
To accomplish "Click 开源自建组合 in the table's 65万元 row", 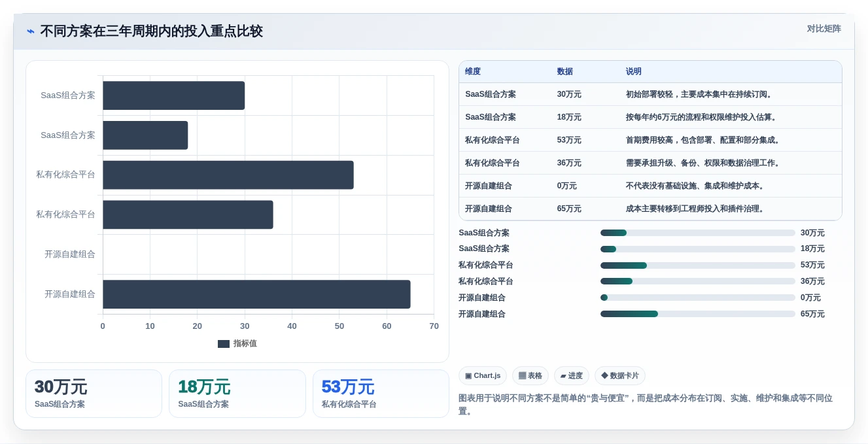I will tap(489, 209).
